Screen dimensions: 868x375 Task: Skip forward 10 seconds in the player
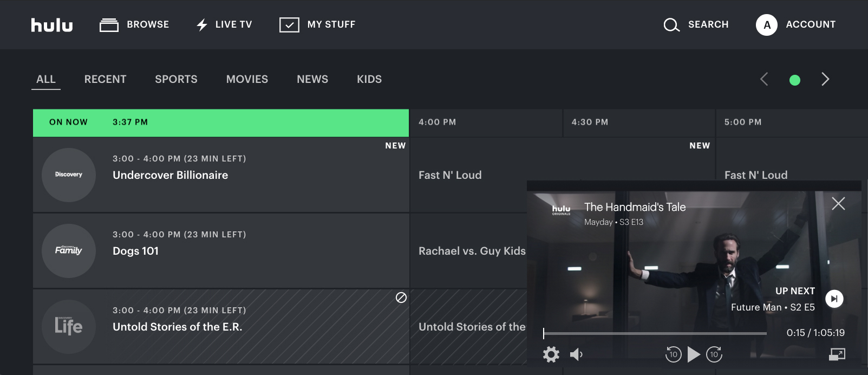[x=714, y=354]
